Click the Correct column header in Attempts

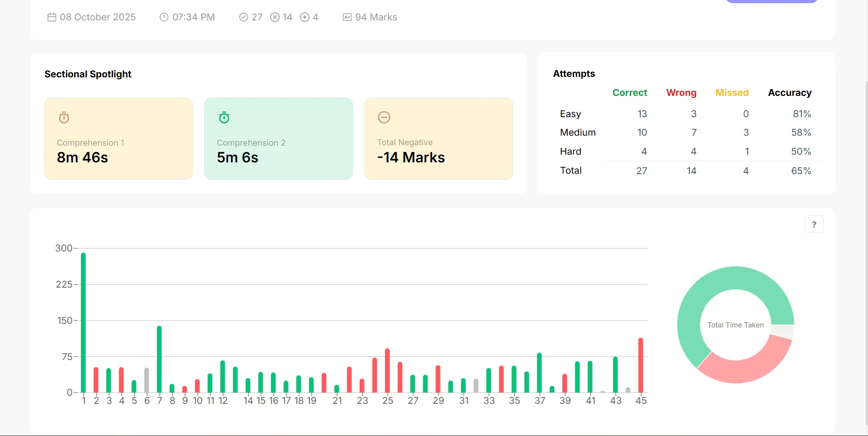(x=630, y=93)
